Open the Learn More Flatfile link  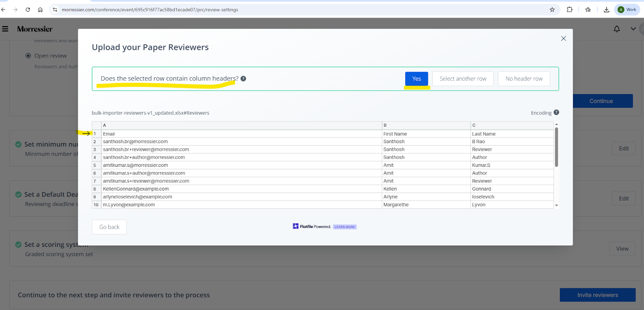coord(345,227)
